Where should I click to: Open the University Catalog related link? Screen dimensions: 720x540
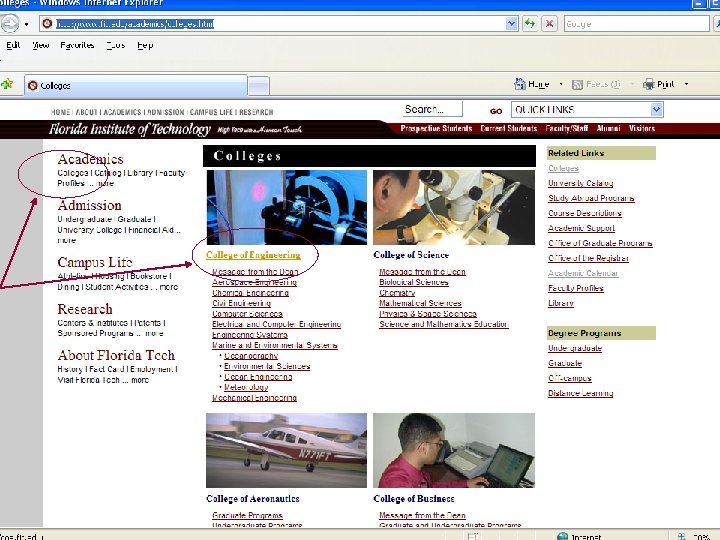coord(580,183)
